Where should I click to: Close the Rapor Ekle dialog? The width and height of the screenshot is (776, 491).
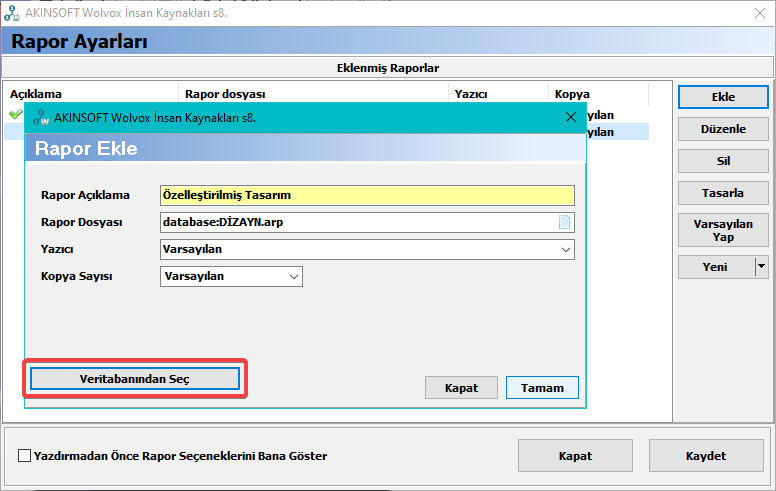(571, 117)
